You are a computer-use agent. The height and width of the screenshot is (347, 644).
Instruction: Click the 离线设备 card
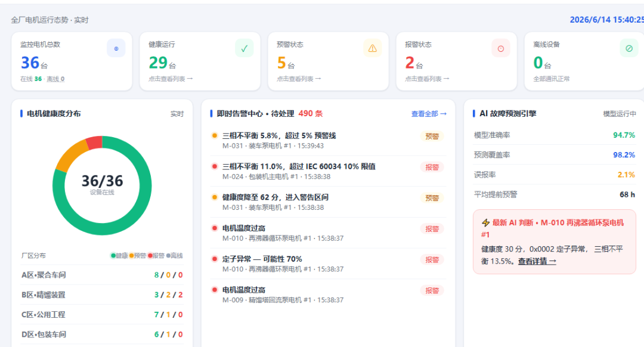click(x=584, y=61)
